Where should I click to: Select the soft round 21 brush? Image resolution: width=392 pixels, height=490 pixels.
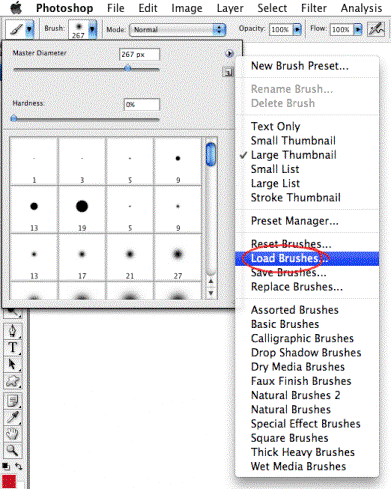click(x=130, y=257)
